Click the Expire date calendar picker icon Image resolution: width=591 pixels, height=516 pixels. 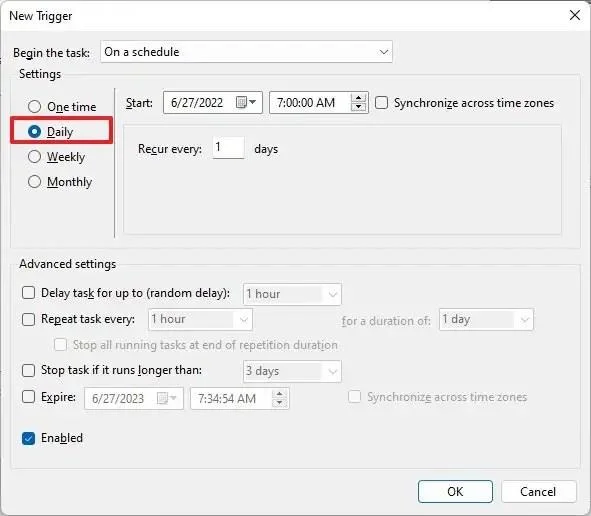pyautogui.click(x=166, y=398)
